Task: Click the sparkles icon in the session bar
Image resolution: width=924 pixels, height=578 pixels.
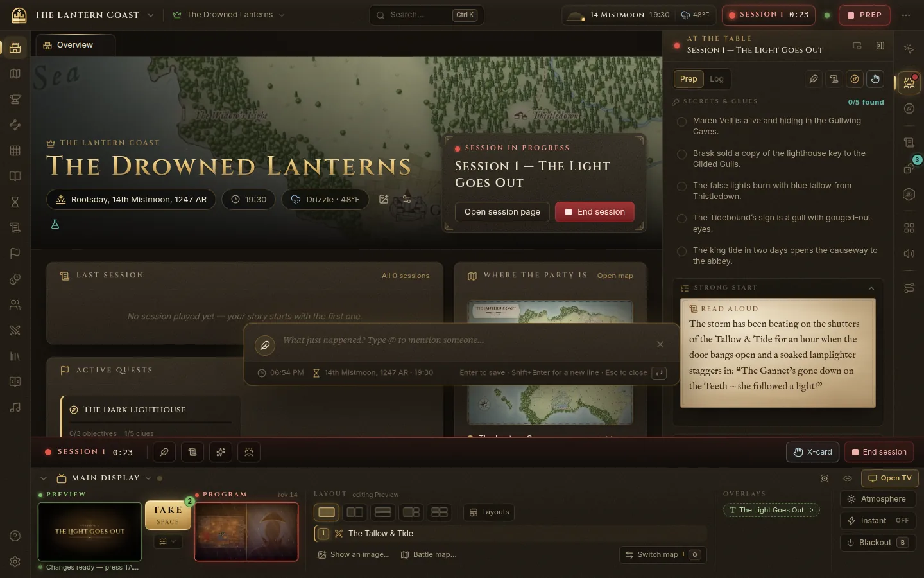Action: click(221, 452)
